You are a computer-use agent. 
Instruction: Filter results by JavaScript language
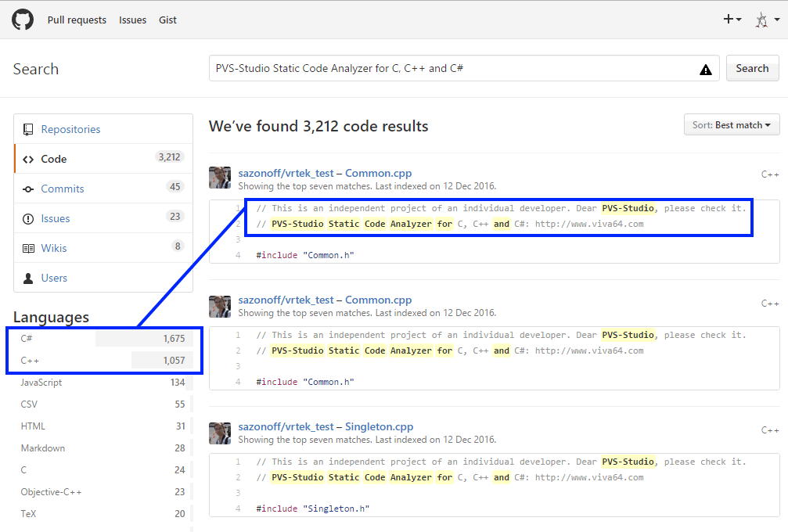103,383
